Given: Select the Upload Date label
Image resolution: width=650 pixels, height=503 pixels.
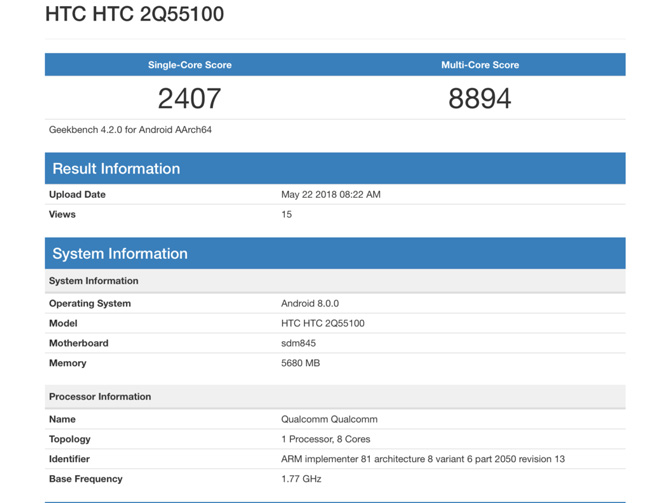Looking at the screenshot, I should pos(77,194).
